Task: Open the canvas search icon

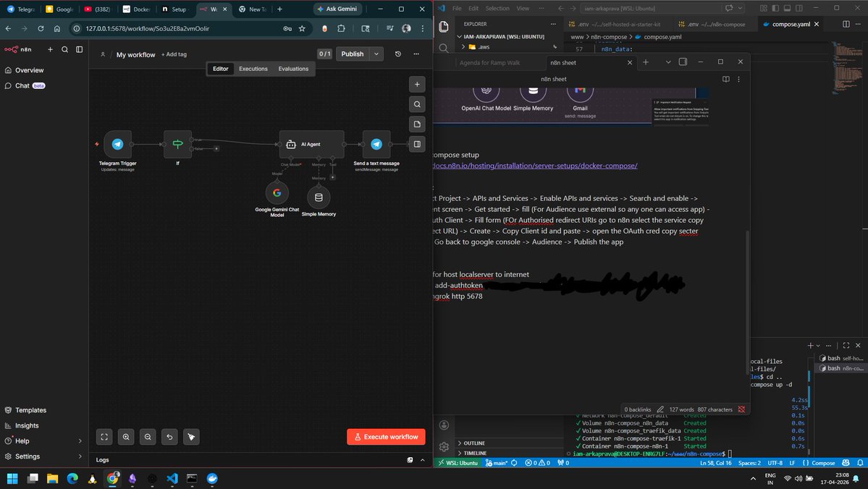Action: pyautogui.click(x=417, y=104)
